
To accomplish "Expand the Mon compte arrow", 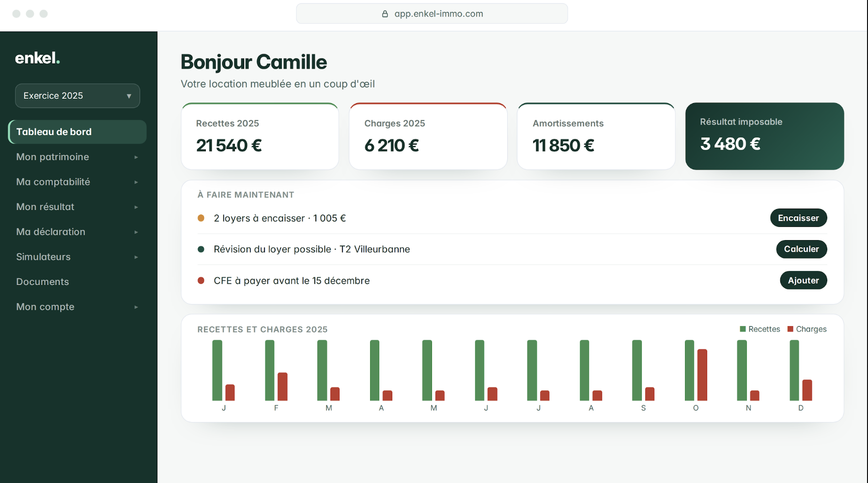I will 136,307.
